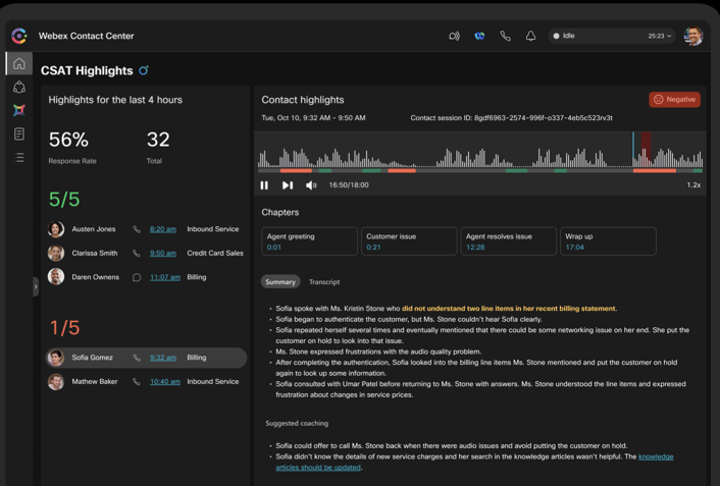This screenshot has height=486, width=720.
Task: Mute the recording volume icon
Action: click(x=311, y=185)
